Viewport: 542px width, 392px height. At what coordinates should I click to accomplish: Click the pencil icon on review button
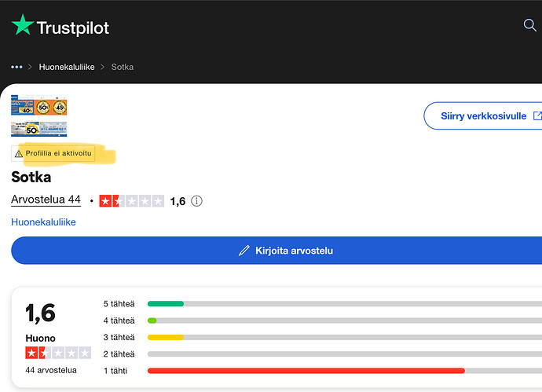click(x=244, y=251)
